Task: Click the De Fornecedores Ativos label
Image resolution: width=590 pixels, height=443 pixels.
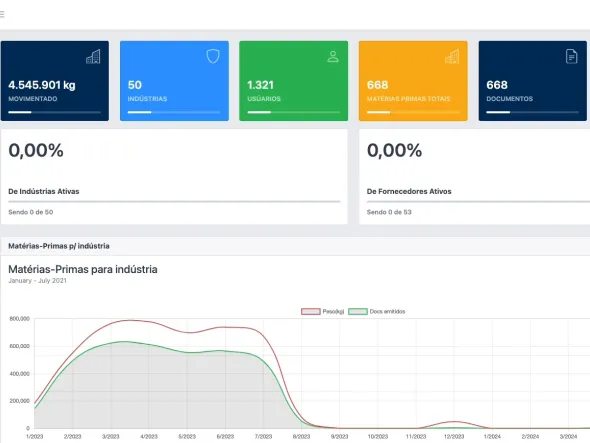Action: pos(409,191)
